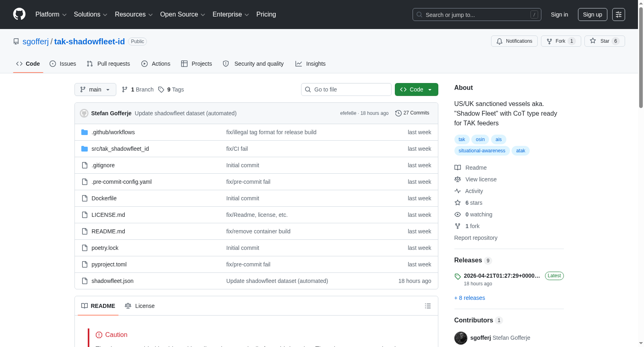
Task: Select the README tab
Action: pos(98,306)
